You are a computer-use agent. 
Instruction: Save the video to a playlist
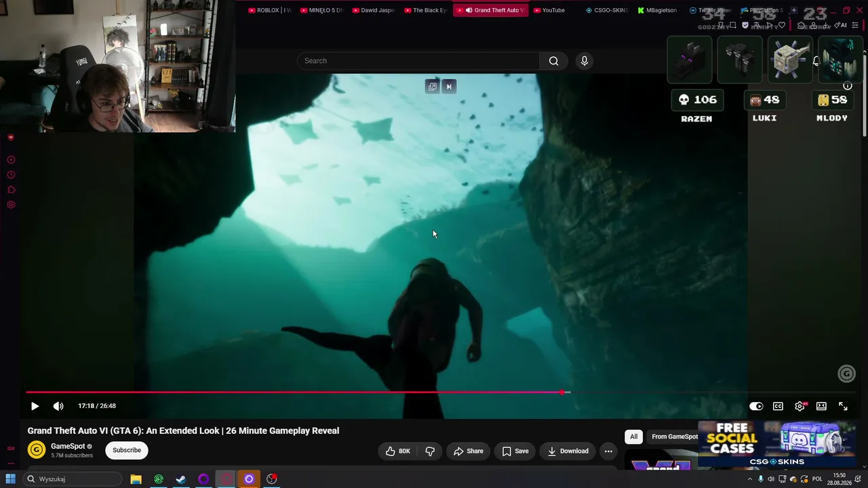pyautogui.click(x=515, y=451)
